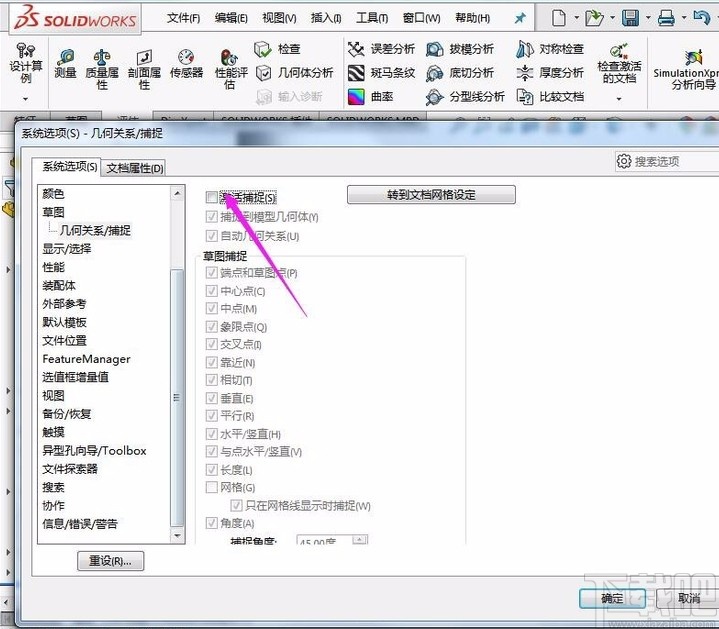Open the 设计算例 design study tool
The height and width of the screenshot is (629, 719).
pos(26,63)
